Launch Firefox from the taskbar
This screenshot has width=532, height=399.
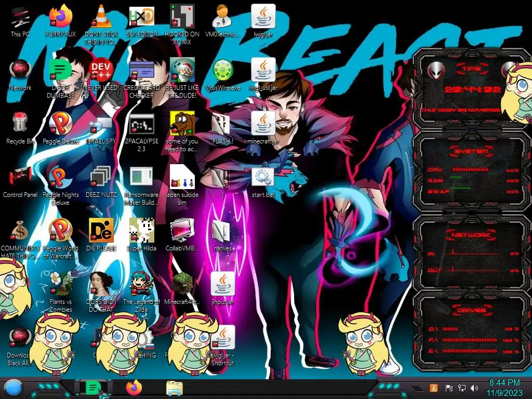(134, 388)
